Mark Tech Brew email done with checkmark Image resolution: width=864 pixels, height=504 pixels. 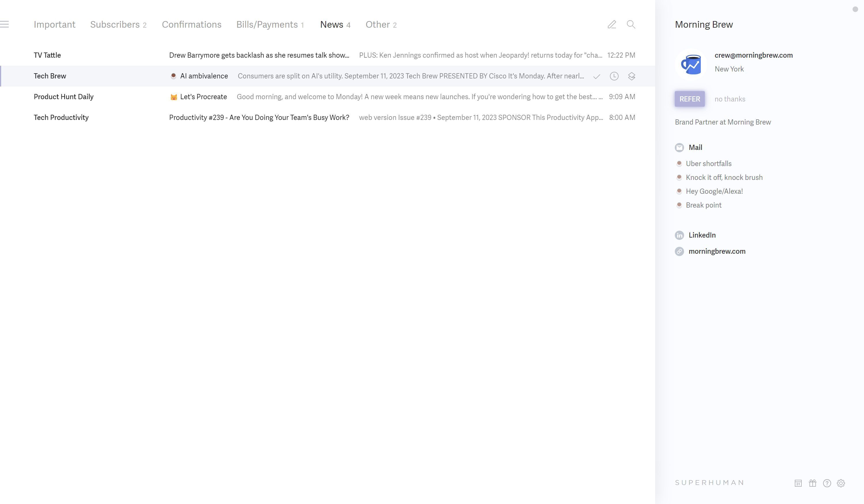pyautogui.click(x=597, y=76)
